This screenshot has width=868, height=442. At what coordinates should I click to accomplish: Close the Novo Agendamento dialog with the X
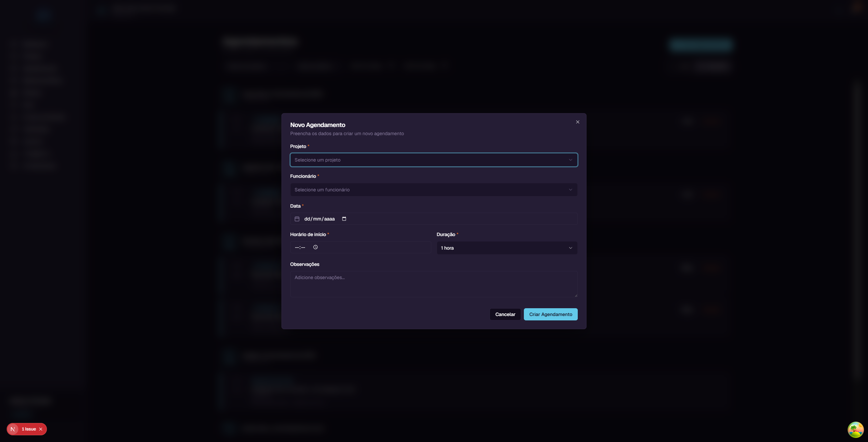[577, 122]
